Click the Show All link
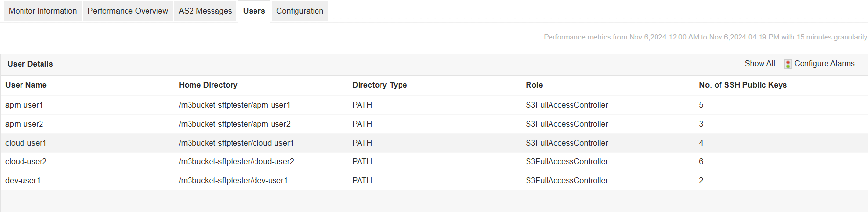 [760, 64]
